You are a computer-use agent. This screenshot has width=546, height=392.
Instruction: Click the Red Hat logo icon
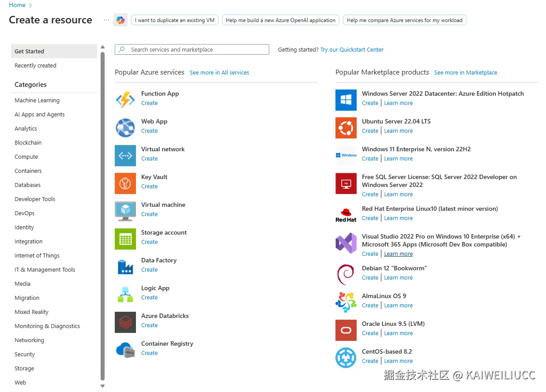pyautogui.click(x=346, y=215)
